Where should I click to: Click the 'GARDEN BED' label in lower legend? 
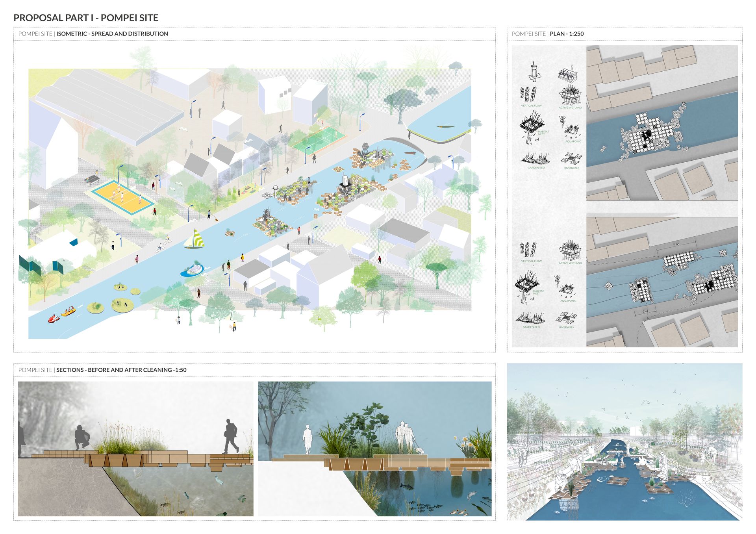point(531,327)
